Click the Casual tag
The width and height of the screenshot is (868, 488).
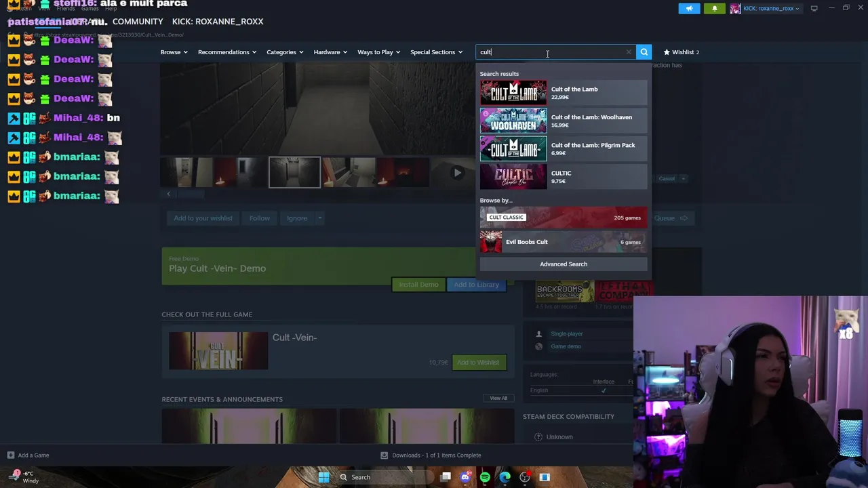(x=667, y=178)
